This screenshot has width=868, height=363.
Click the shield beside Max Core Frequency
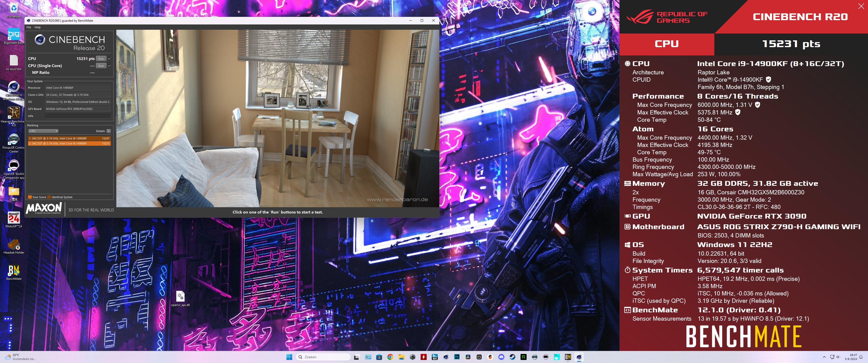757,105
